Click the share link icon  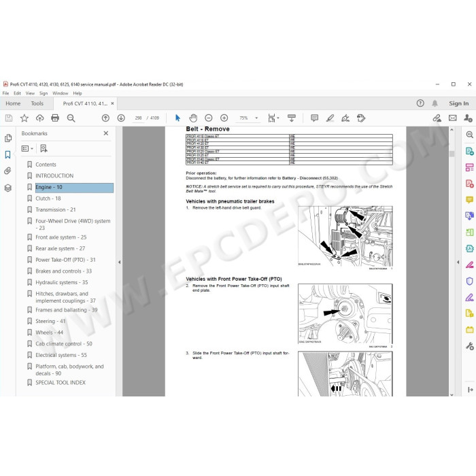[437, 118]
